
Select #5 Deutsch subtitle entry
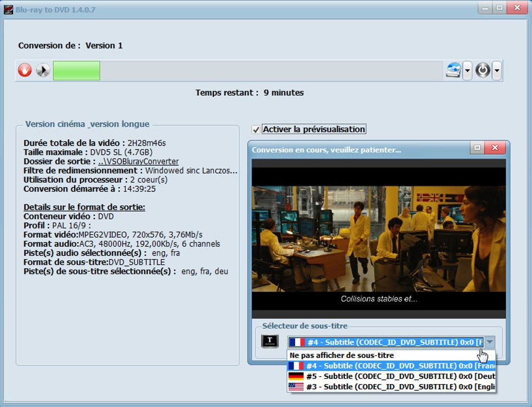[391, 376]
